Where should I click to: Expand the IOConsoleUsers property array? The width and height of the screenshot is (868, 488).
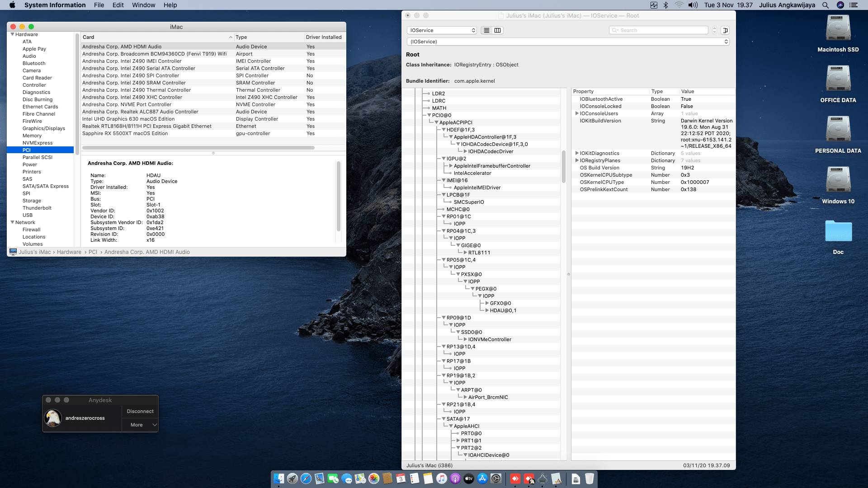coord(577,113)
